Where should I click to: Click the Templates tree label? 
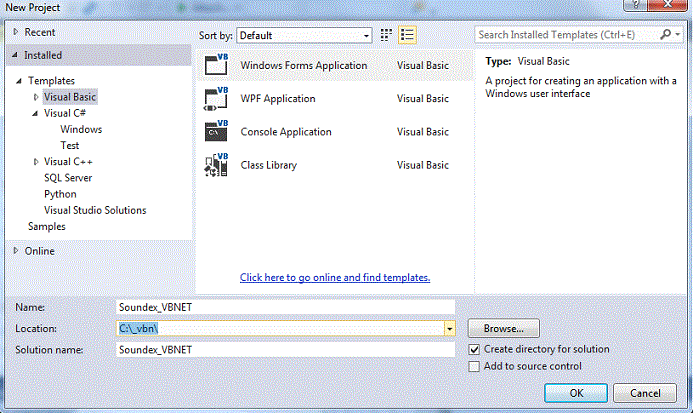tap(51, 80)
